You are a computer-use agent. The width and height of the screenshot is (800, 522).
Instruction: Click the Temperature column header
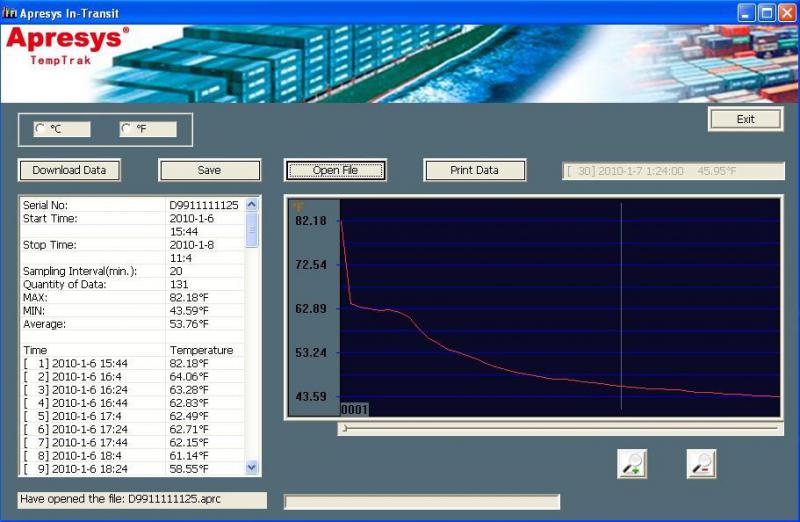pyautogui.click(x=202, y=350)
